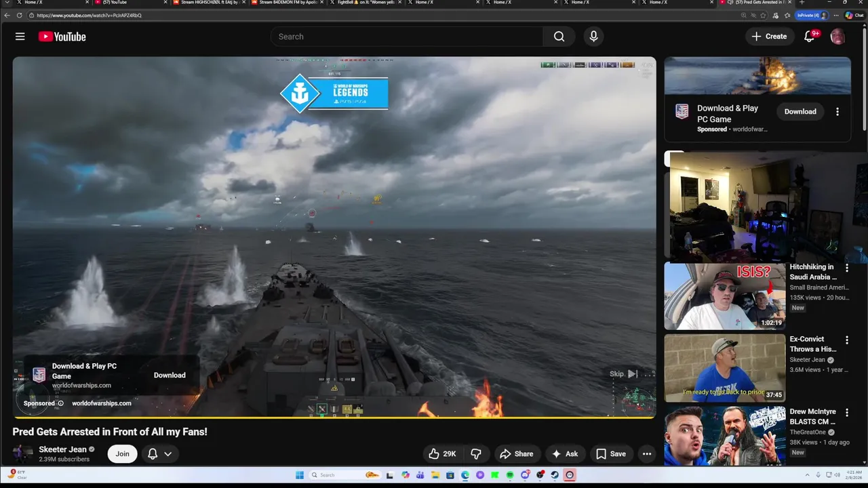
Task: Click the browser address bar URL
Action: [90, 15]
